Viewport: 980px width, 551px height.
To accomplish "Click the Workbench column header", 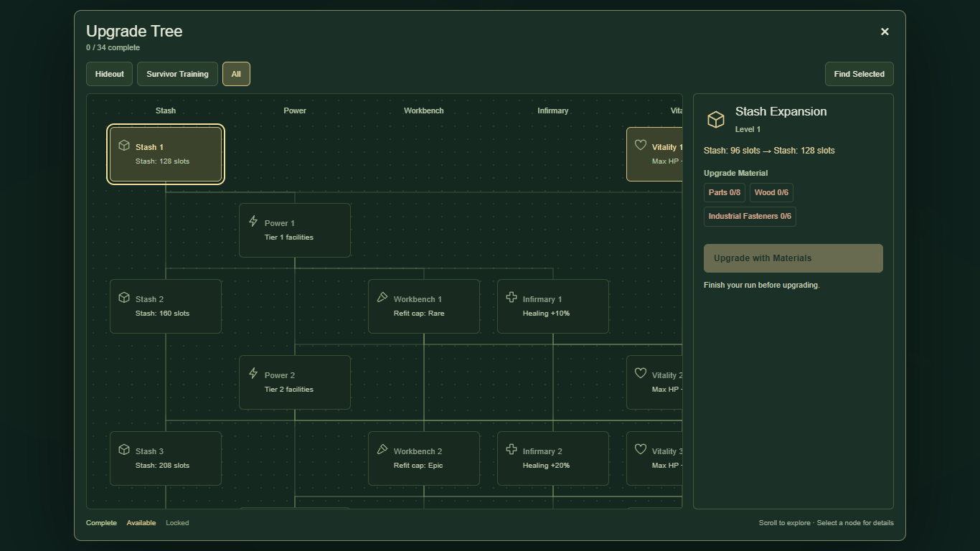I will tap(424, 110).
